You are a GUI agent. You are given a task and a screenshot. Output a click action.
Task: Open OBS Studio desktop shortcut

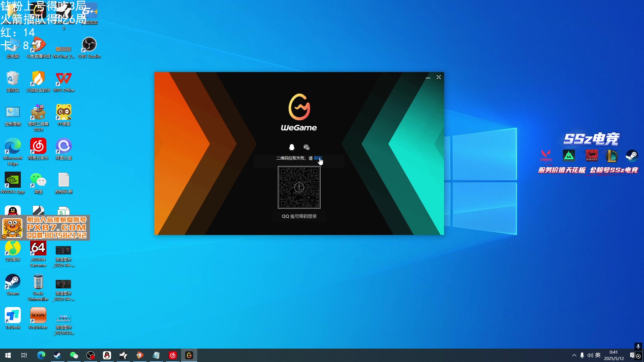click(89, 48)
